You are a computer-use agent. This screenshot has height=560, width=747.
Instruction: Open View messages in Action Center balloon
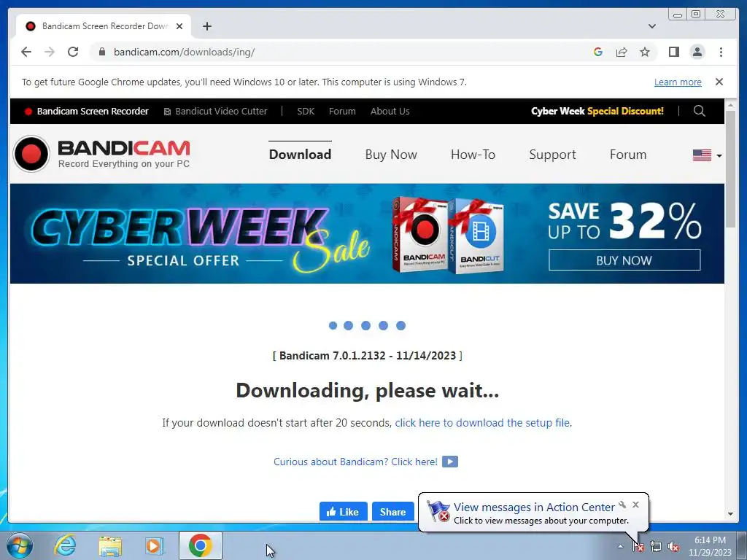point(534,507)
